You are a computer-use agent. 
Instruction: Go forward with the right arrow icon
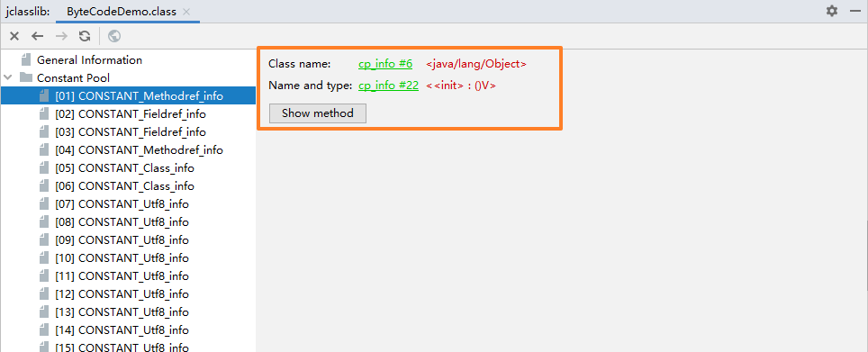(61, 36)
